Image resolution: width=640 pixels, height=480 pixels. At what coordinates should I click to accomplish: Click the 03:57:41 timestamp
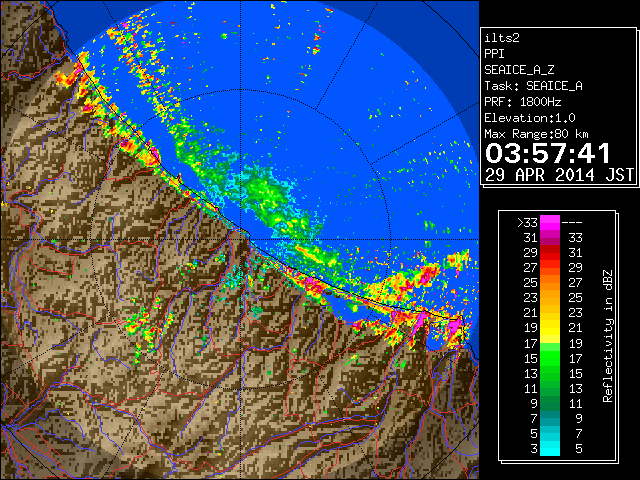(x=547, y=153)
